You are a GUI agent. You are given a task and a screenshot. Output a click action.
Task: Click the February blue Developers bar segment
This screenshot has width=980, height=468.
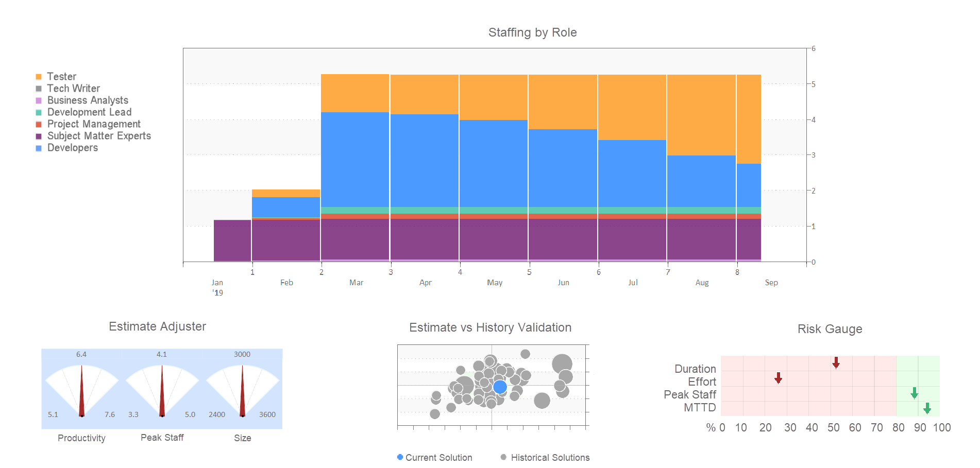286,207
